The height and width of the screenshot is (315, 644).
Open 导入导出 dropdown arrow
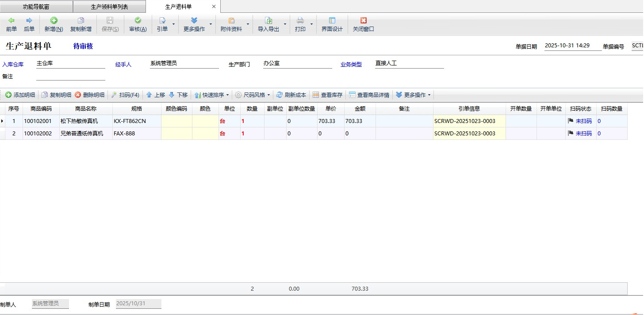click(x=285, y=24)
